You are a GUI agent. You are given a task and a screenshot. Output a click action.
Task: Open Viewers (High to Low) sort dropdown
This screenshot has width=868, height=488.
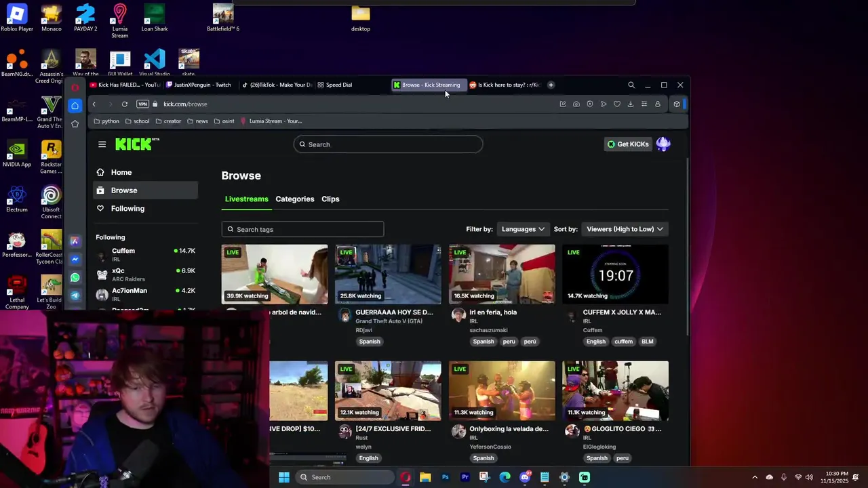(625, 229)
